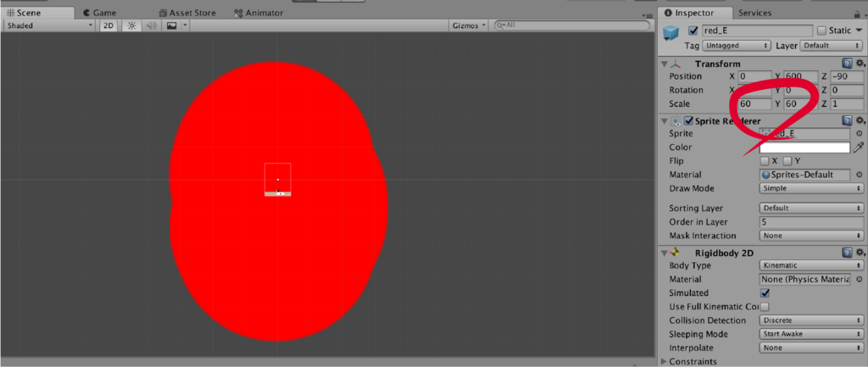Click the Sprite Renderer component icon
868x367 pixels.
point(676,120)
